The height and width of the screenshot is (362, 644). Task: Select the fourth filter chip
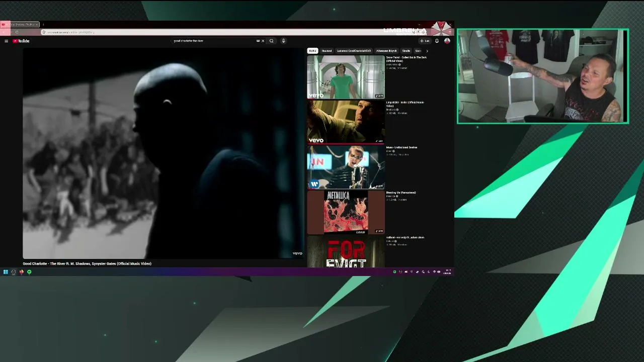[x=386, y=51]
